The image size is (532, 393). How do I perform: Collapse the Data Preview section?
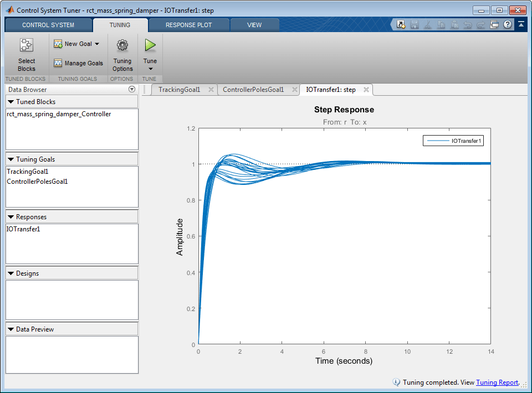pos(11,329)
